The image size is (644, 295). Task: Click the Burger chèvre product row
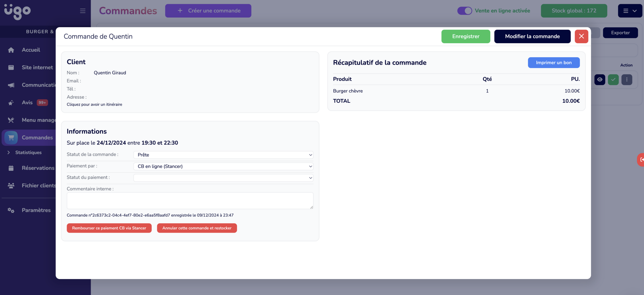[x=456, y=91]
